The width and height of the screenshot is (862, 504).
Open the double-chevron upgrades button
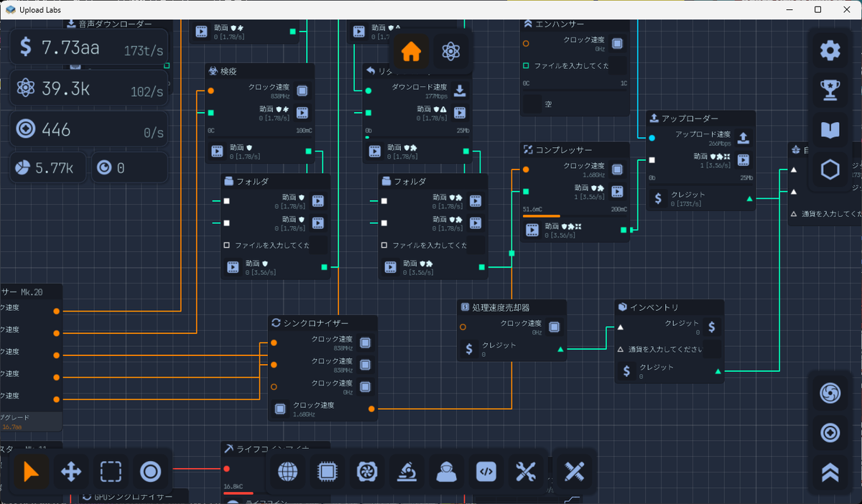[830, 472]
